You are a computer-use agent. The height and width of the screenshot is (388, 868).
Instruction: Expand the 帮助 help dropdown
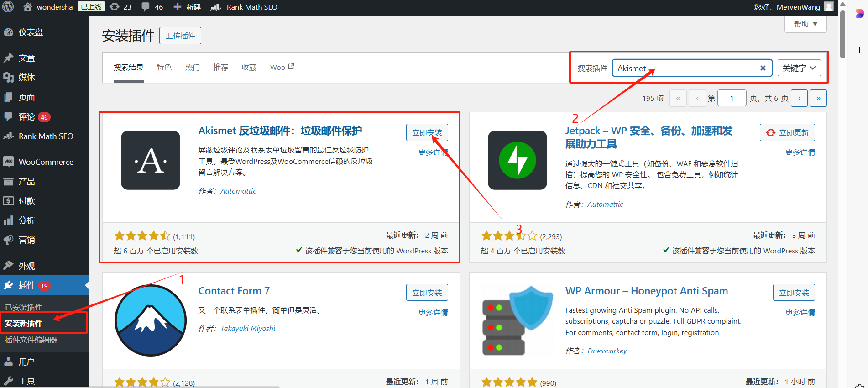pyautogui.click(x=805, y=24)
